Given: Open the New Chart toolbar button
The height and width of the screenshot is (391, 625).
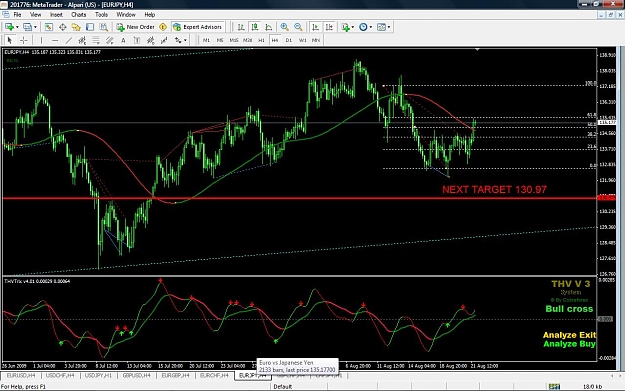Looking at the screenshot, I should point(9,27).
